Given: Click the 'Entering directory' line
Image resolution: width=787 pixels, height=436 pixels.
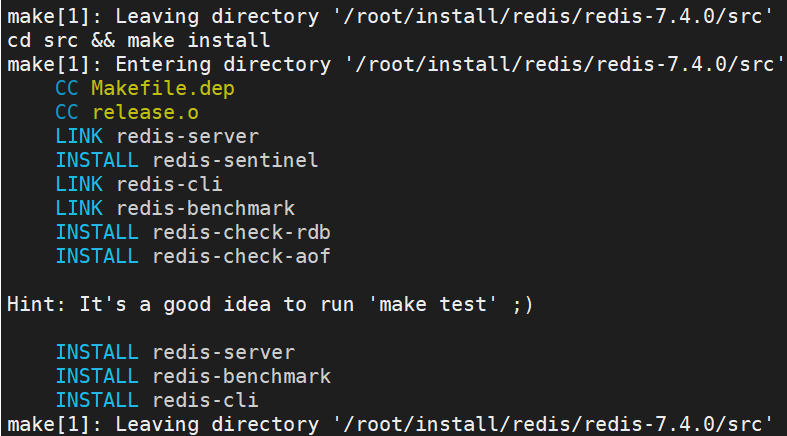Looking at the screenshot, I should (393, 65).
